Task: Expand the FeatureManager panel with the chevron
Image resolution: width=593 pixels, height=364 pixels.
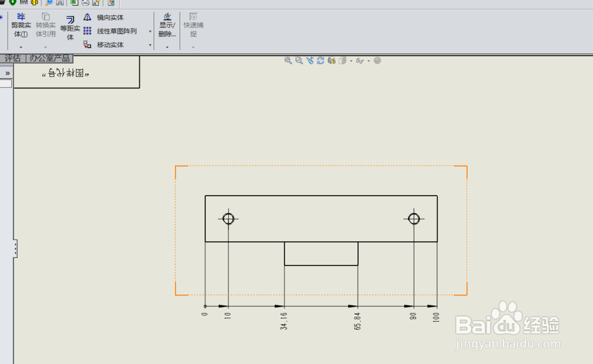Action: [x=7, y=72]
